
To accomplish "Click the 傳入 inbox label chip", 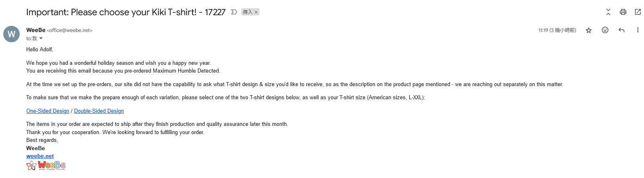I will [x=247, y=12].
